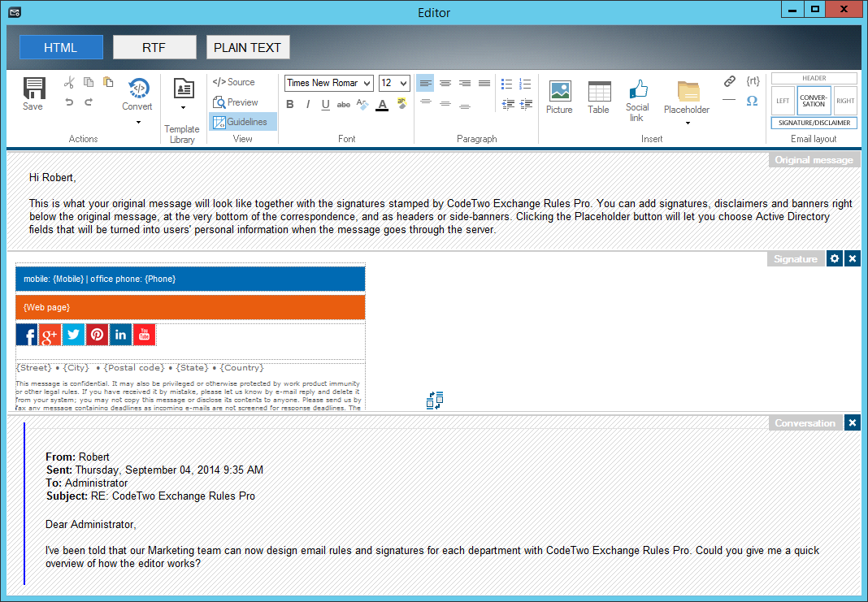Insert a hyperlink
The image size is (868, 602).
point(729,80)
